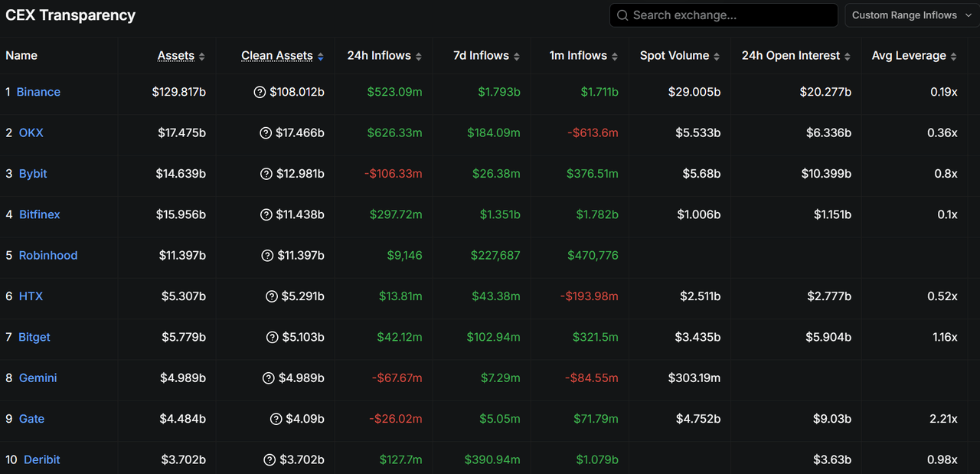Click the info icon beside Deribit's clean assets
The width and height of the screenshot is (980, 474).
coord(269,459)
